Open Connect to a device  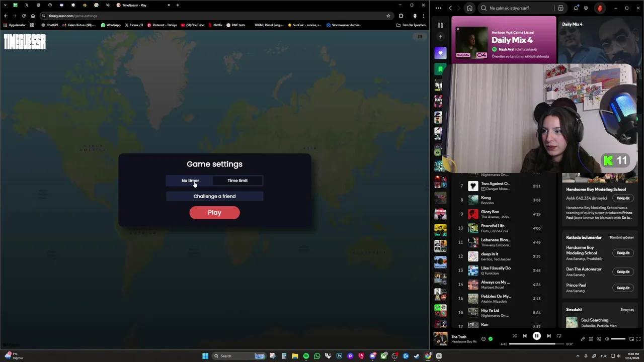[599, 339]
